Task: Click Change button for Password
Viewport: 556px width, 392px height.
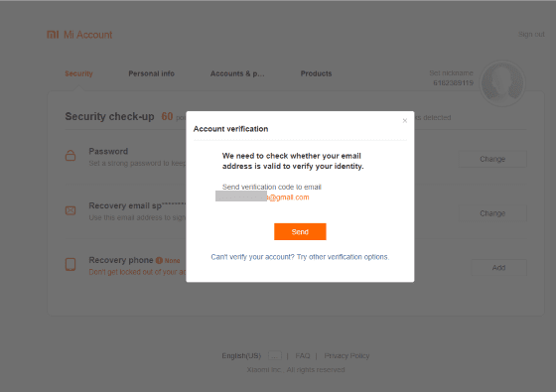Action: tap(492, 159)
